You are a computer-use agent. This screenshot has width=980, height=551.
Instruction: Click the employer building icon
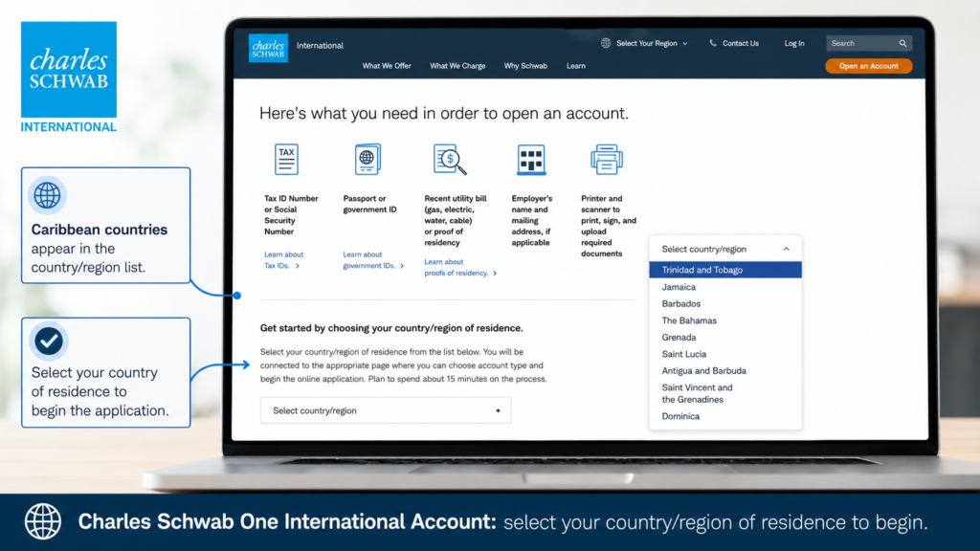pos(531,160)
